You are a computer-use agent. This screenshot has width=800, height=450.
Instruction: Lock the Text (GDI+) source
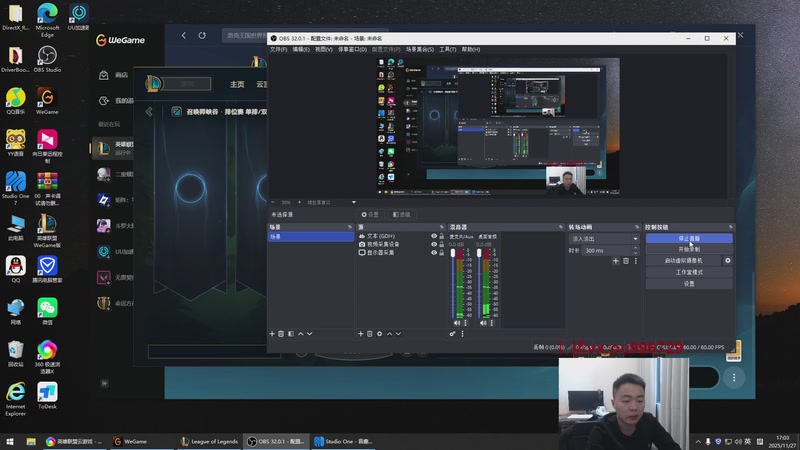442,236
